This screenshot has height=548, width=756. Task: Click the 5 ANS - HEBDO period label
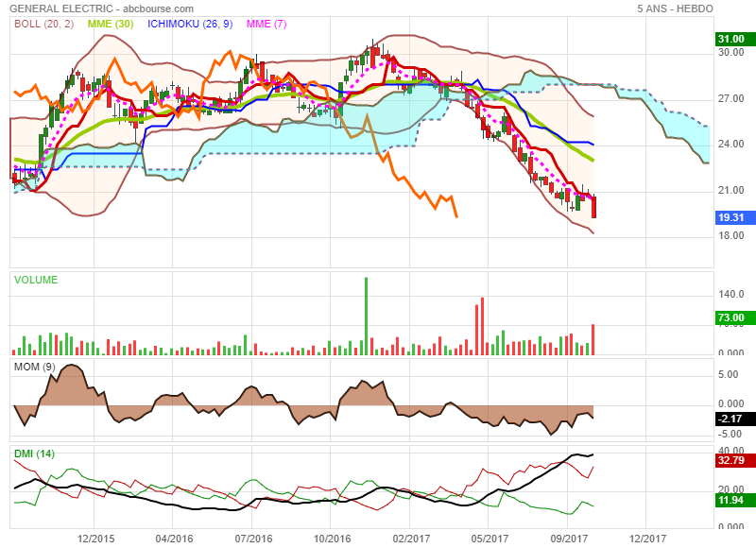[x=675, y=9]
